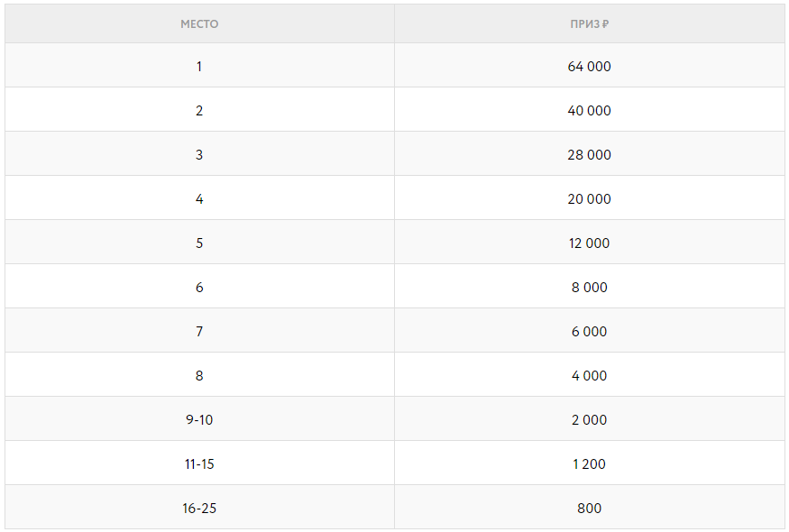
Task: Select the place 7 cell
Action: pyautogui.click(x=199, y=332)
